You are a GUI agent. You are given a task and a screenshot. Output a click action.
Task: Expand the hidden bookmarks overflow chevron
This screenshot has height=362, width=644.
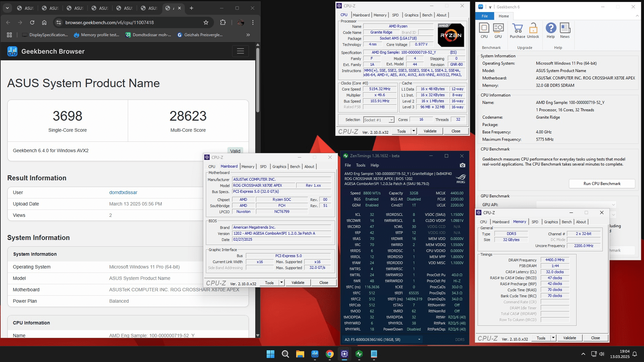248,35
